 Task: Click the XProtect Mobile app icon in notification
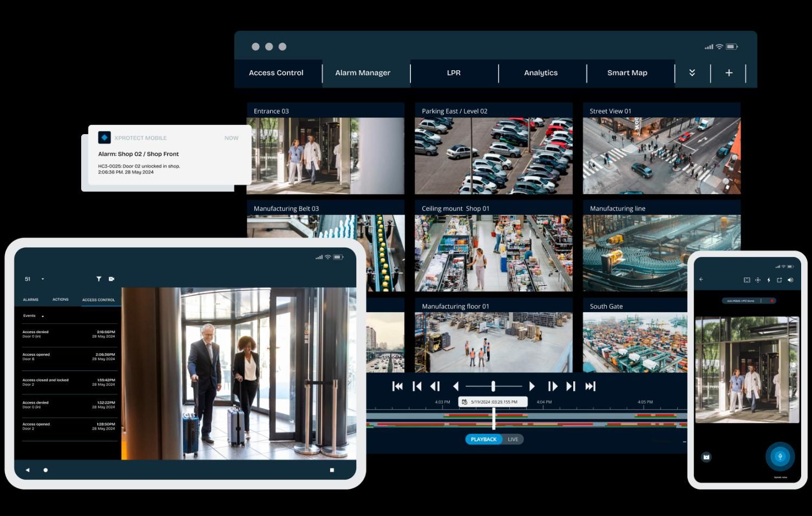click(104, 137)
